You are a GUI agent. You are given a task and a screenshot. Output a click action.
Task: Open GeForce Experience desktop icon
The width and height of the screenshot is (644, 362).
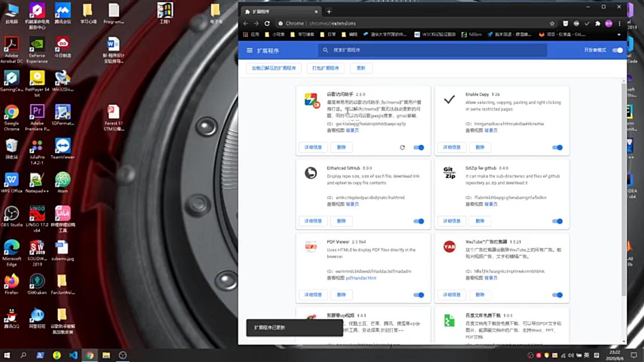pos(37,50)
